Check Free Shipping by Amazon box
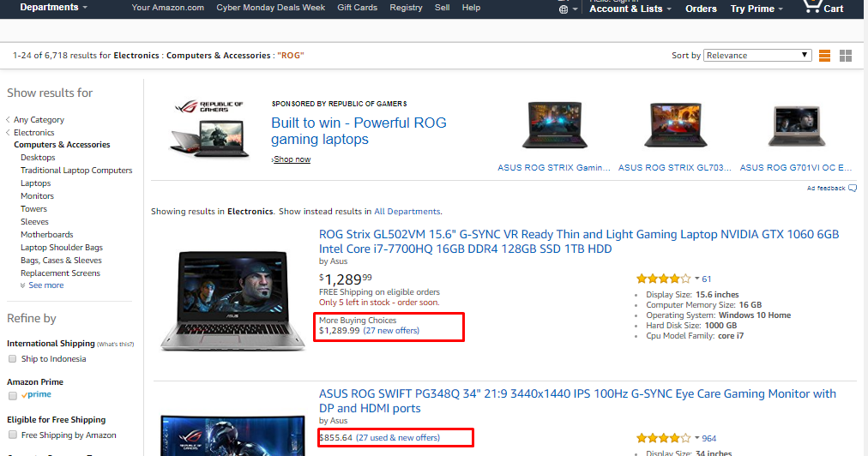 click(x=12, y=435)
